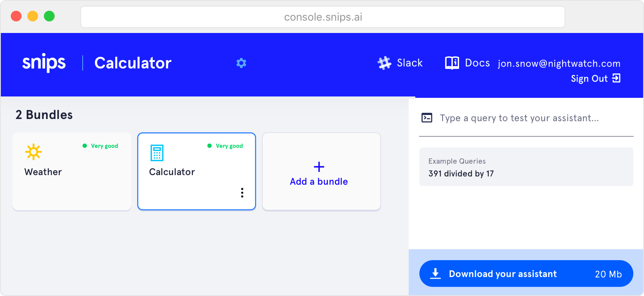
Task: Click the Example Queries label
Action: click(x=457, y=161)
